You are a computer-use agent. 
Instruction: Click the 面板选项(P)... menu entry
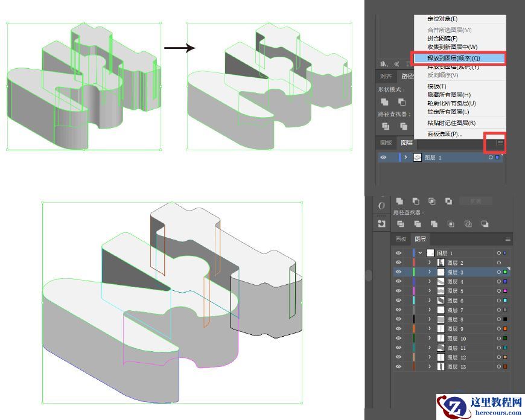[445, 134]
